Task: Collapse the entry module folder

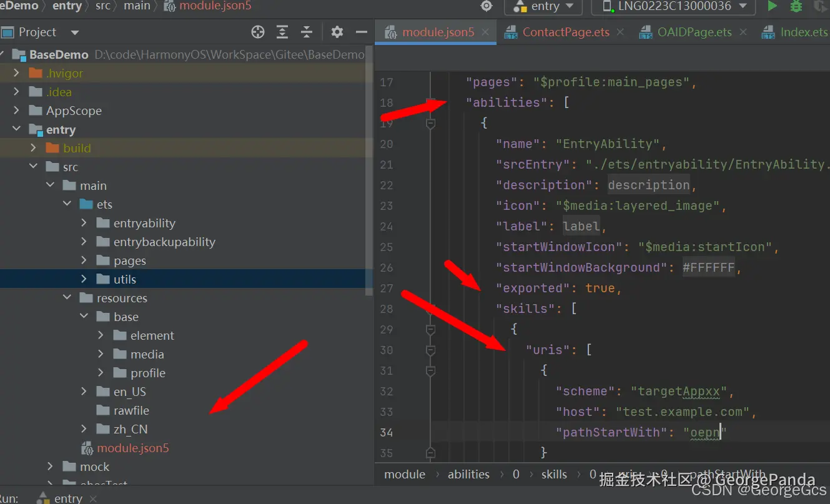Action: 17,129
